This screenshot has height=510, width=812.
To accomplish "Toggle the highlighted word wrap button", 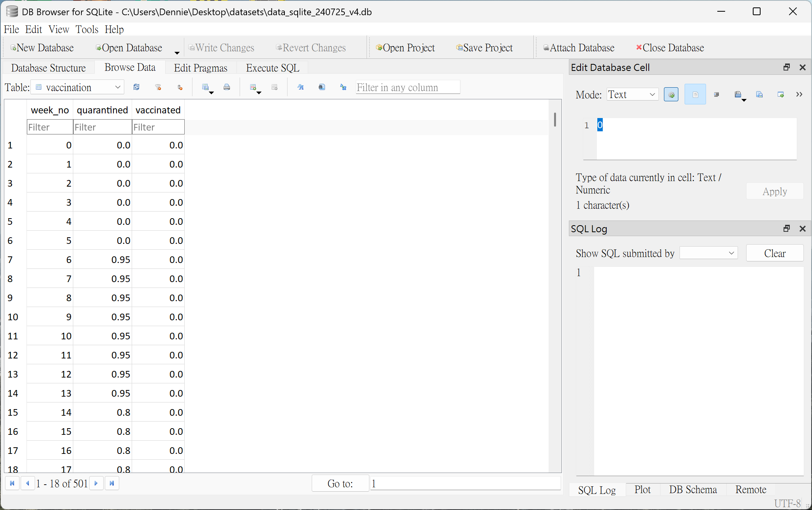I will [x=695, y=95].
